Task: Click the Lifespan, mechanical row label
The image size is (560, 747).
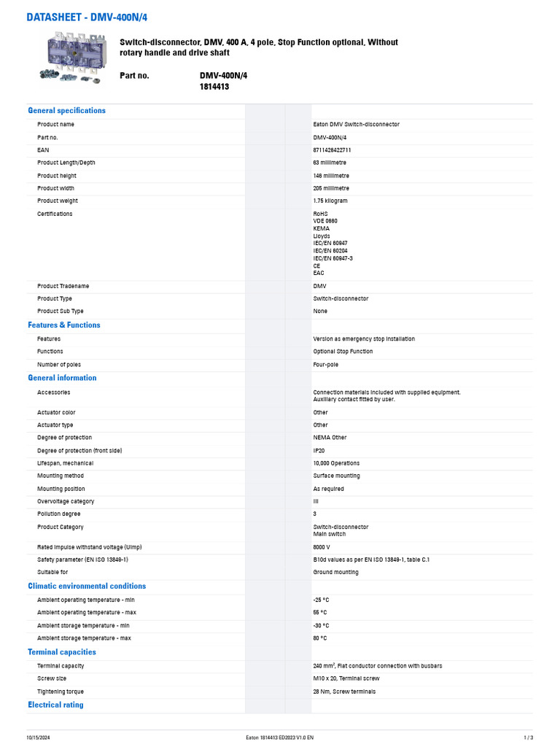Action: [65, 463]
